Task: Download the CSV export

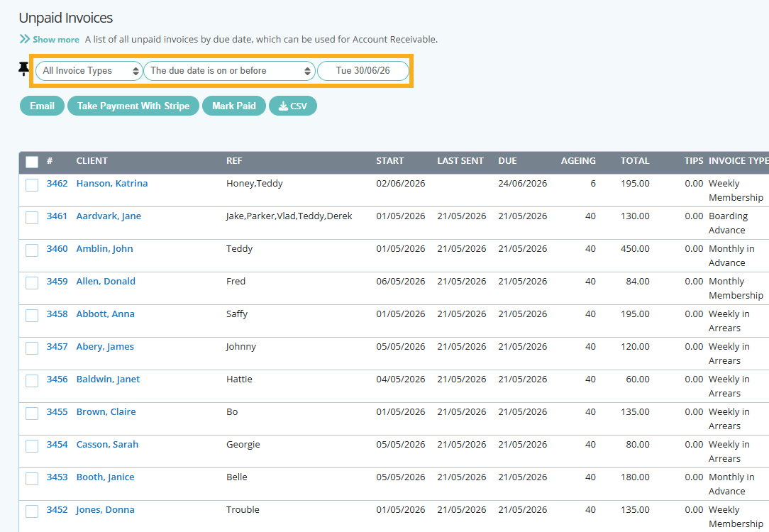Action: tap(293, 106)
